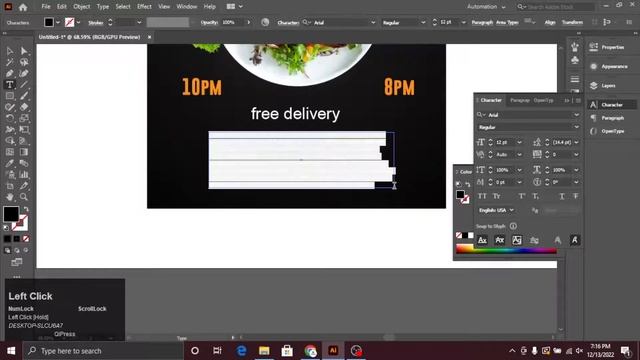Select the Gradient tool
640x360 pixels.
tap(24, 152)
